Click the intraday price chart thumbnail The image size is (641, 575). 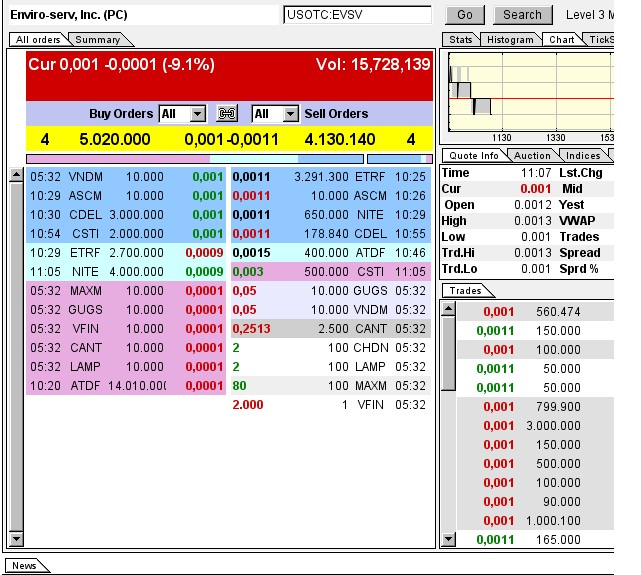(x=531, y=92)
